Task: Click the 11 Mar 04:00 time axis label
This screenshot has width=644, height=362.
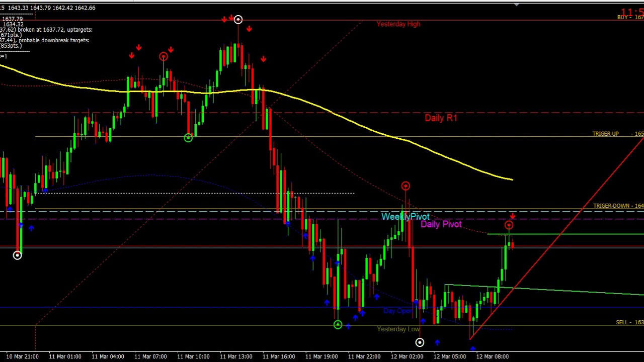Action: tap(108, 356)
